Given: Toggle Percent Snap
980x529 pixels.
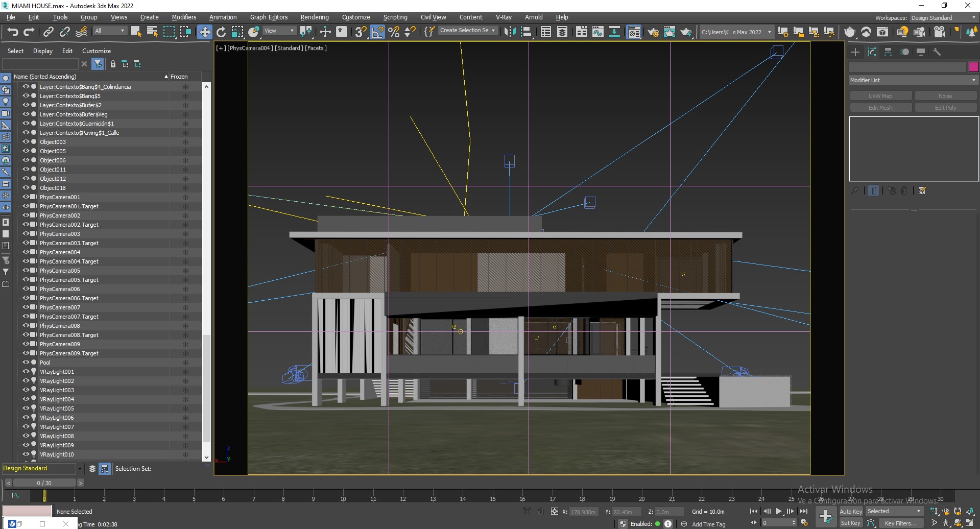Looking at the screenshot, I should point(394,32).
